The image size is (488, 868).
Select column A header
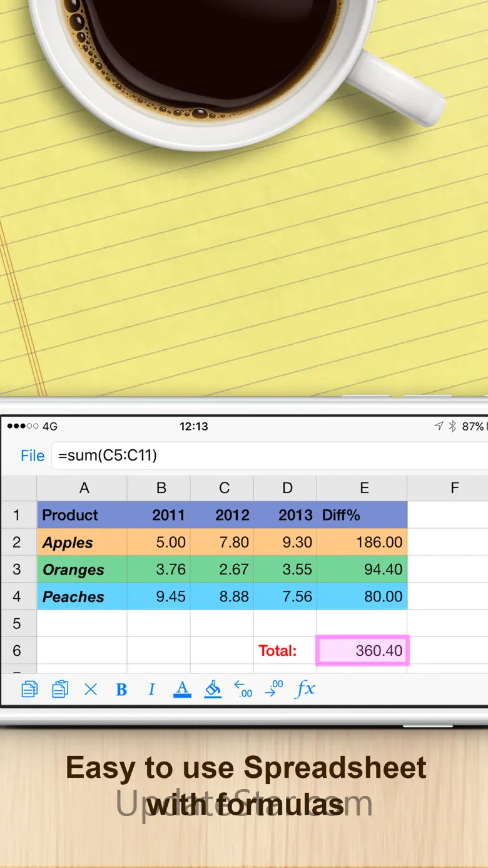pyautogui.click(x=84, y=488)
